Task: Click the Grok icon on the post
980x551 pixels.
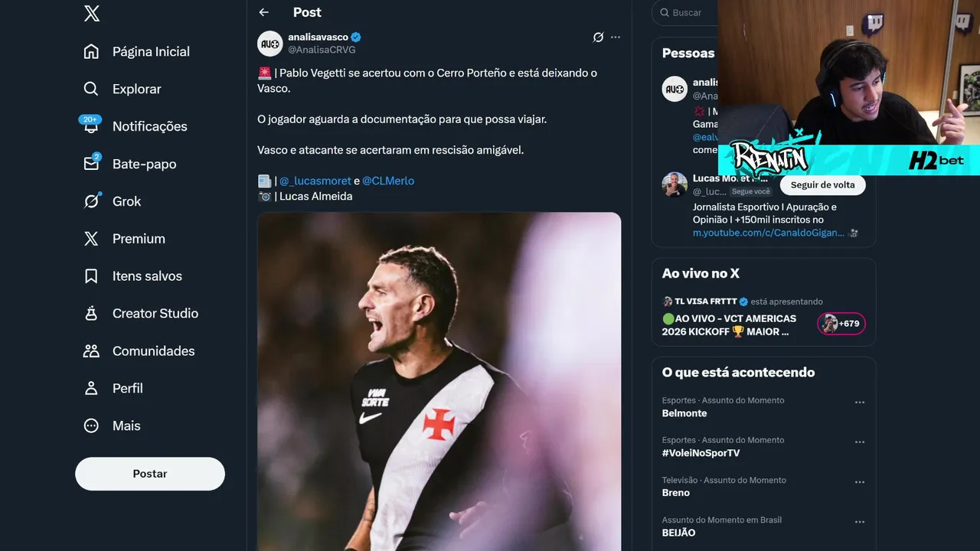Action: pyautogui.click(x=599, y=37)
